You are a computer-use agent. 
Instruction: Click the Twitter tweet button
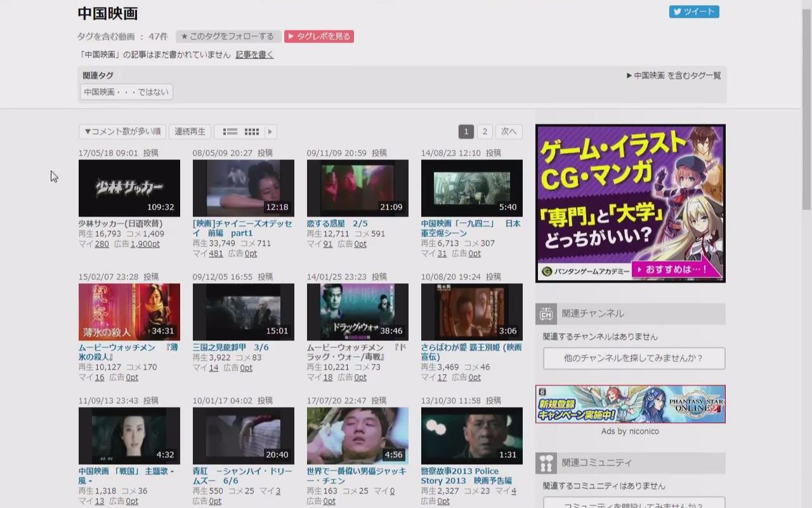(x=694, y=11)
